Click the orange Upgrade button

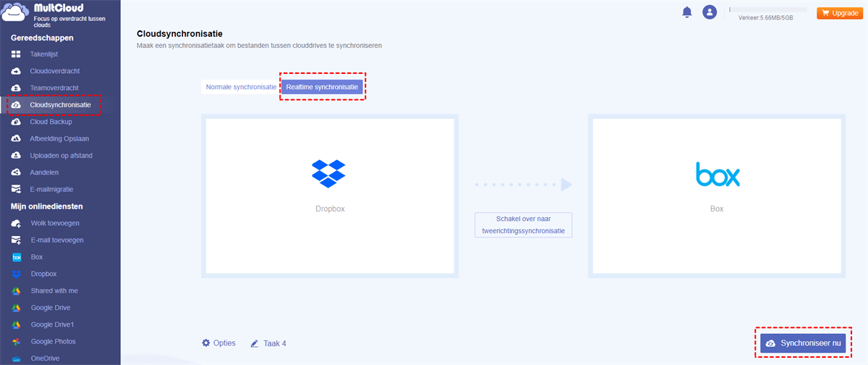(838, 13)
